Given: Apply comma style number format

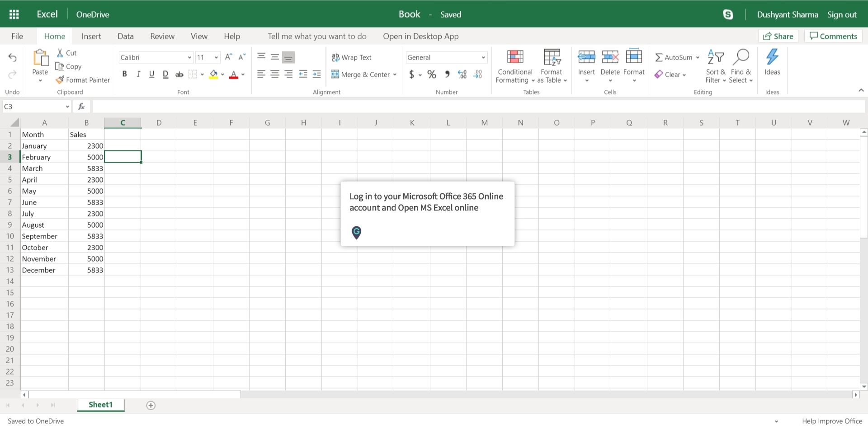Looking at the screenshot, I should pyautogui.click(x=447, y=75).
